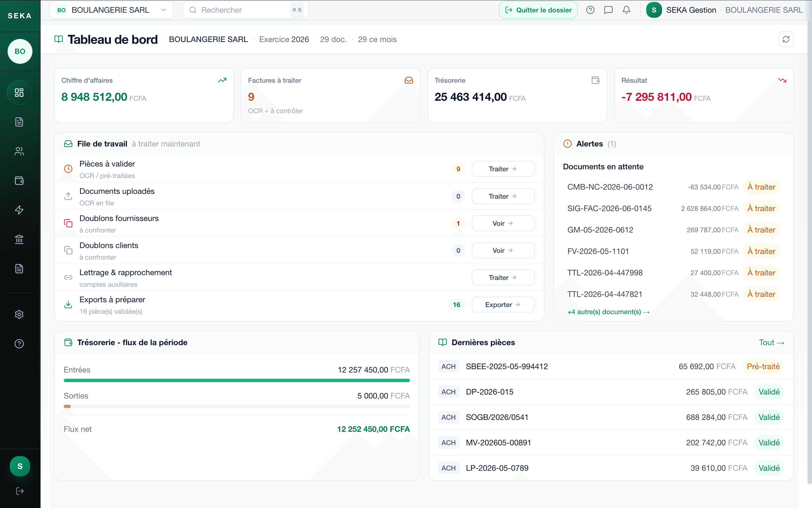Open the lightning bolt icon in sidebar
This screenshot has width=812, height=508.
point(19,210)
